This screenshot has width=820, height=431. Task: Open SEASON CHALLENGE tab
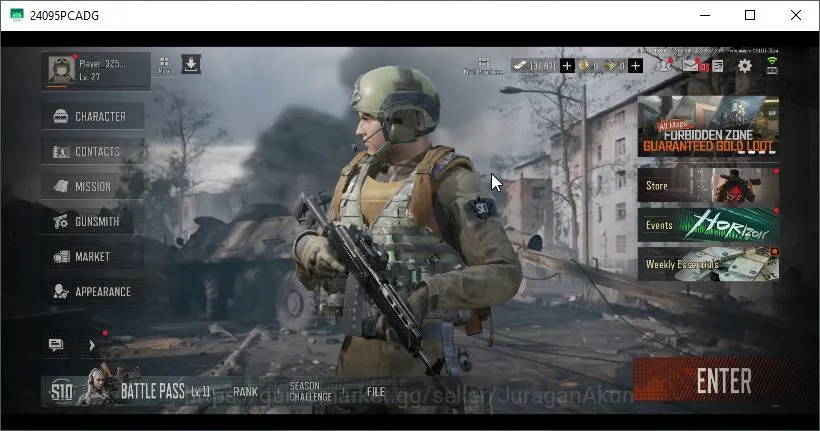(x=311, y=391)
